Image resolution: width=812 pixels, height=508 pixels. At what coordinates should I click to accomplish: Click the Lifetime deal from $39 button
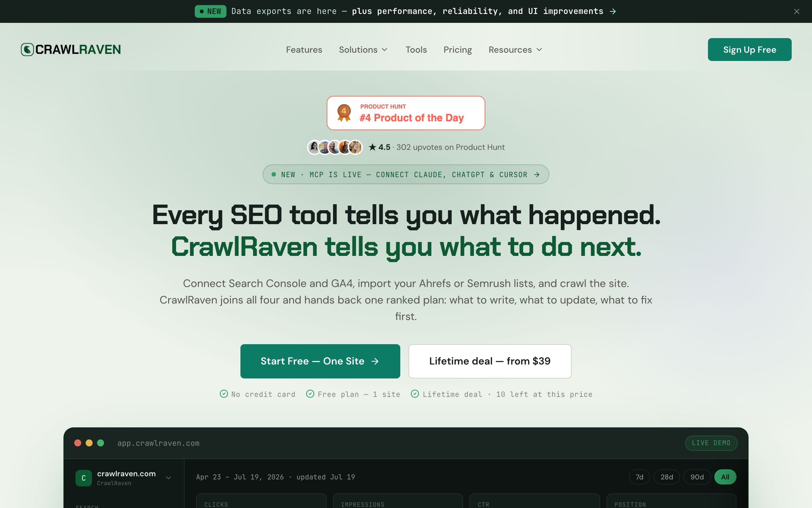tap(490, 361)
